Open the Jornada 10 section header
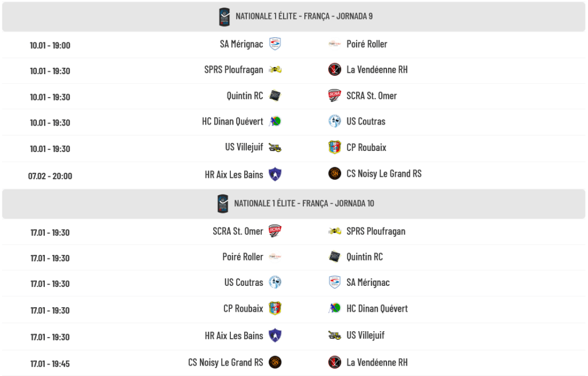 click(x=304, y=204)
